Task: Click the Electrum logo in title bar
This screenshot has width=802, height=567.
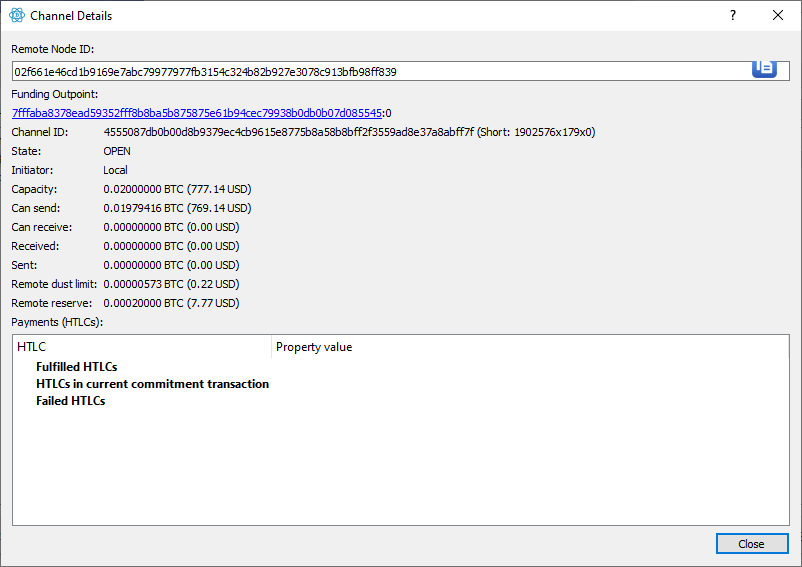Action: (17, 15)
